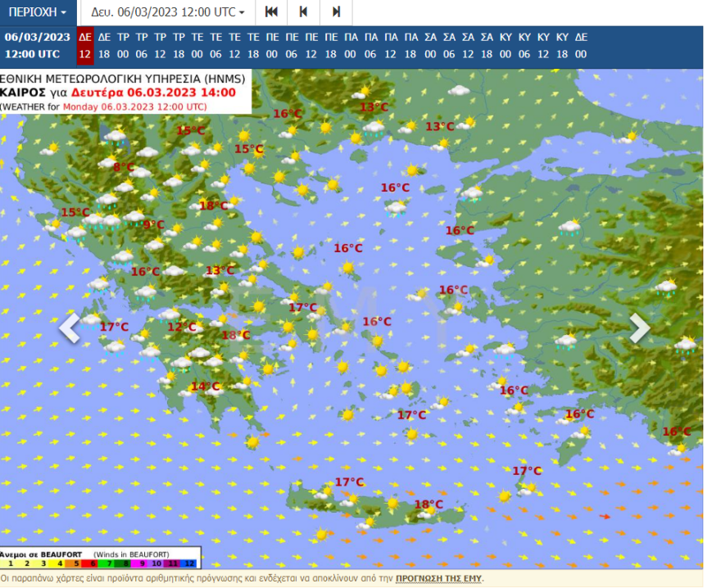Screen dimensions: 721x588
Task: Click the right arrow on the map
Action: [639, 328]
